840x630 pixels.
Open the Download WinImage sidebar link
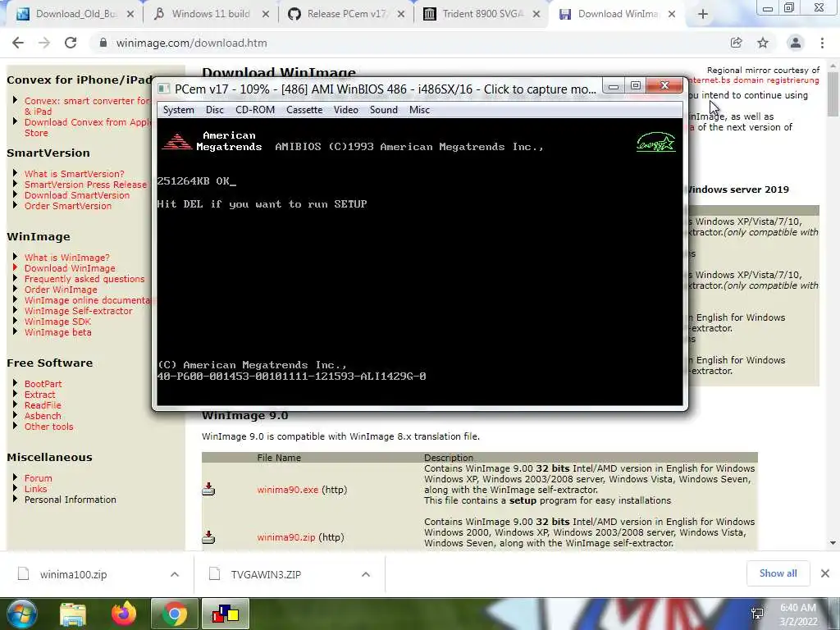coord(70,268)
